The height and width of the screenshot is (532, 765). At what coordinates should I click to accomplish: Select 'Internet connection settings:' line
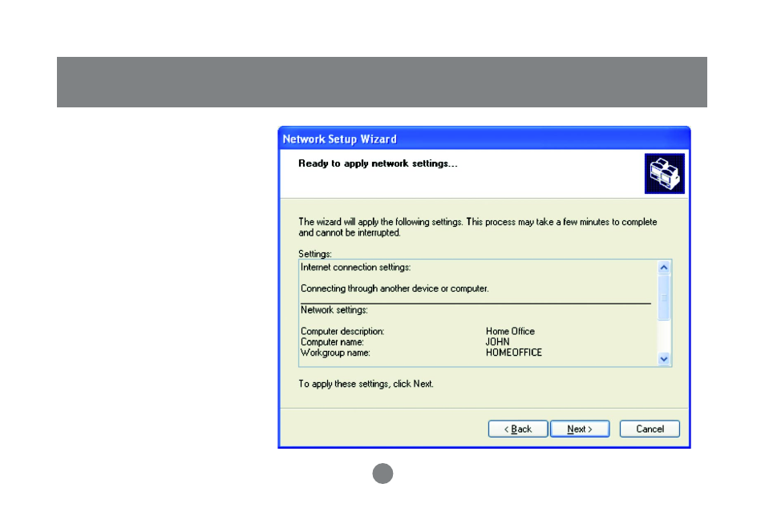point(356,268)
